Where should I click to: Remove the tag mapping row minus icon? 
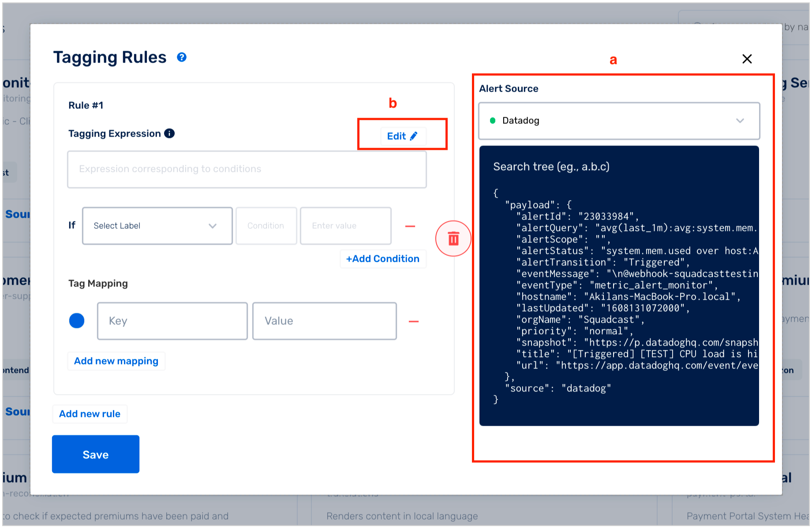coord(414,321)
